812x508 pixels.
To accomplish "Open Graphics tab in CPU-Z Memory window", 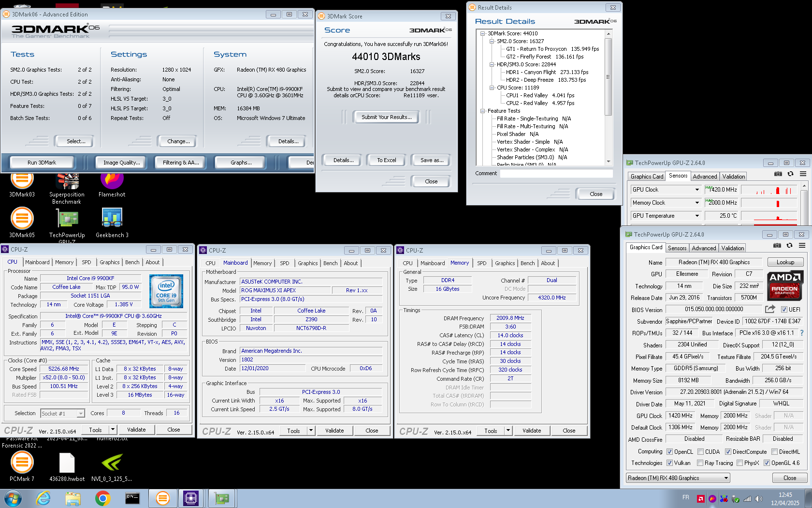I will click(x=505, y=263).
